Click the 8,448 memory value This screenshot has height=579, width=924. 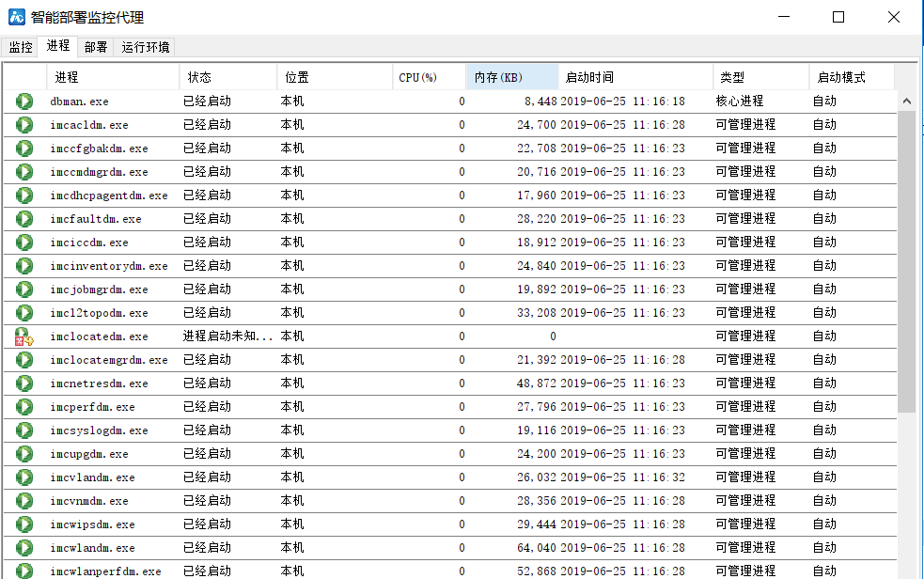[x=540, y=102]
